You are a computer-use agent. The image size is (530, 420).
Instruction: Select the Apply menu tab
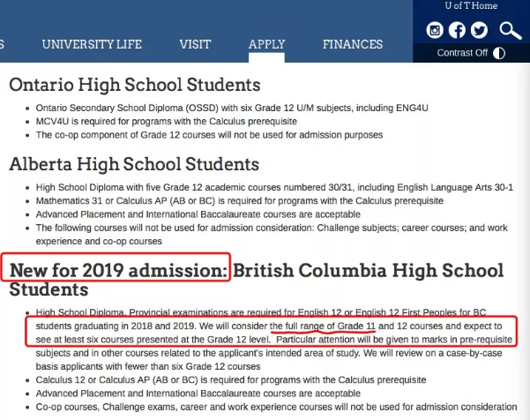266,44
